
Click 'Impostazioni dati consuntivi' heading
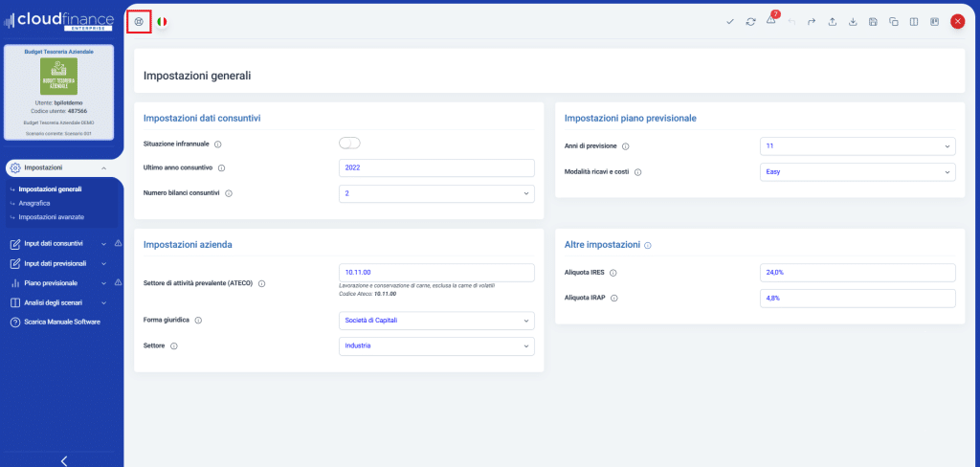202,118
